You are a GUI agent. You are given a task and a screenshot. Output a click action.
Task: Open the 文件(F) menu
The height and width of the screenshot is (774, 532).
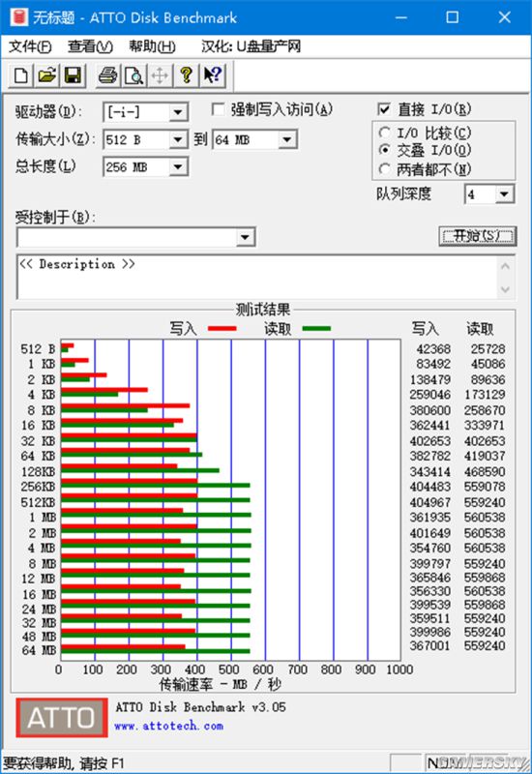click(x=30, y=46)
